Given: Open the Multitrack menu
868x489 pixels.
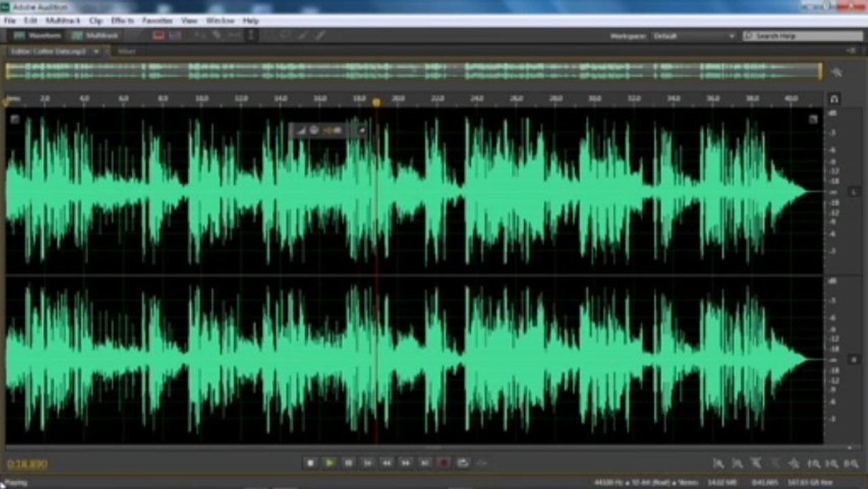Looking at the screenshot, I should tap(62, 21).
